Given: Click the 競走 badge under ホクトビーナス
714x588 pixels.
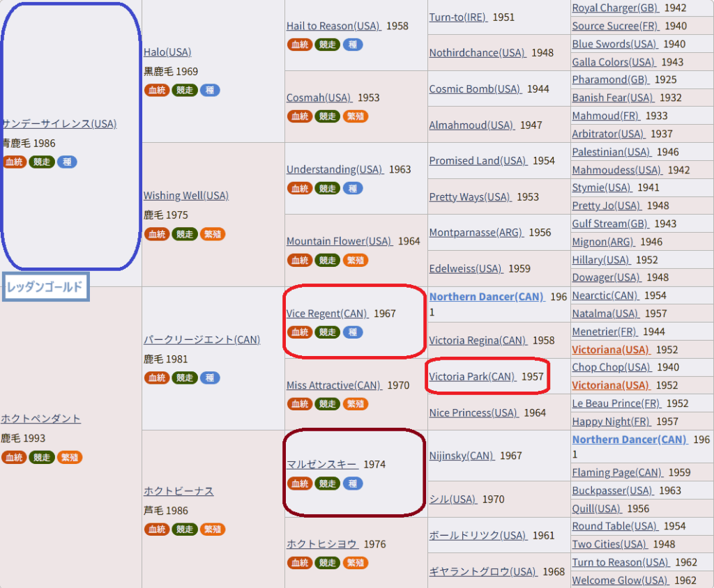Looking at the screenshot, I should (185, 529).
